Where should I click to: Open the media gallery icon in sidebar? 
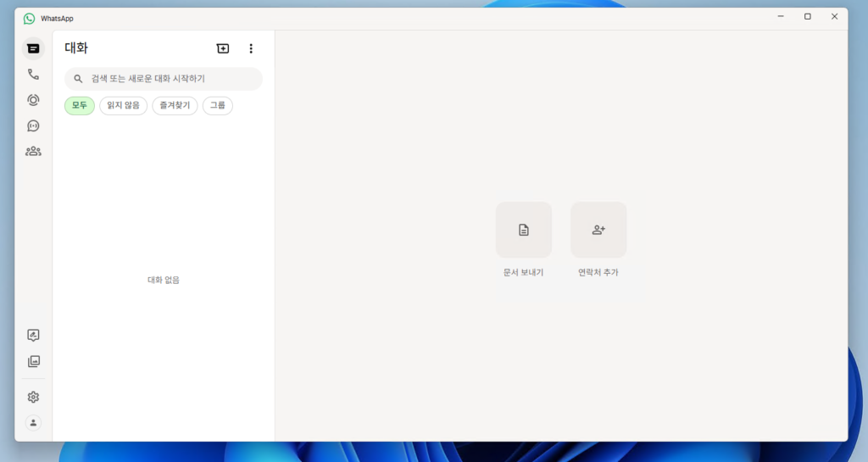click(33, 361)
